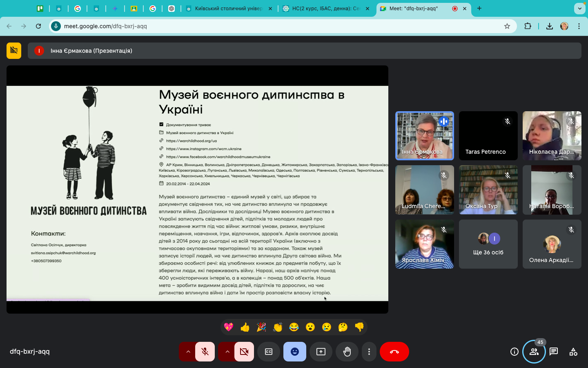
Task: Switch to the Київський столичний універ tab
Action: 228,9
